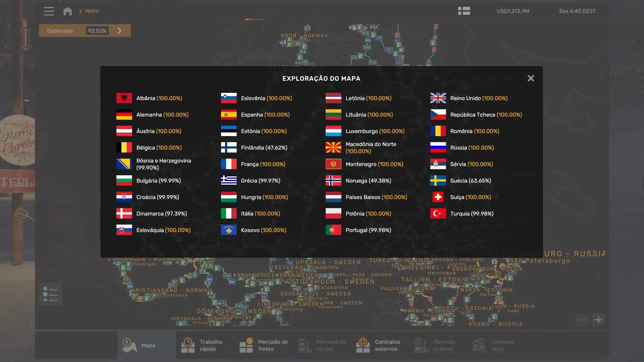644x362 pixels.
Task: Click the Finland flag language icon
Action: tap(464, 11)
